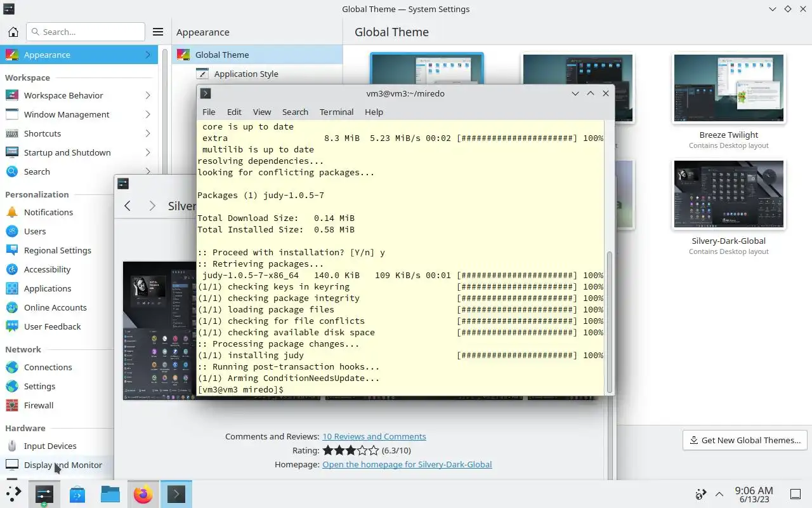812x508 pixels.
Task: Click the three-star rating widget
Action: 351,450
